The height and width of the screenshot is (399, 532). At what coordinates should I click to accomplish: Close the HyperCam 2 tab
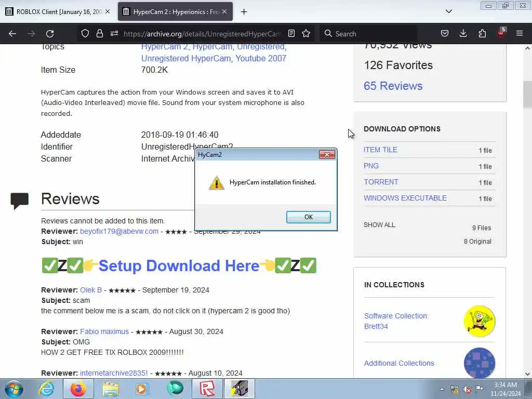[x=224, y=11]
